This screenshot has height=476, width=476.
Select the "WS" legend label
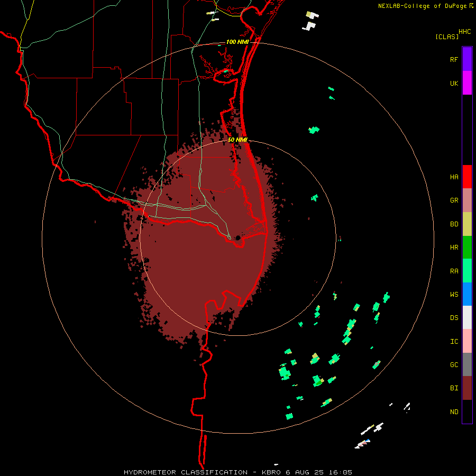[x=454, y=295]
